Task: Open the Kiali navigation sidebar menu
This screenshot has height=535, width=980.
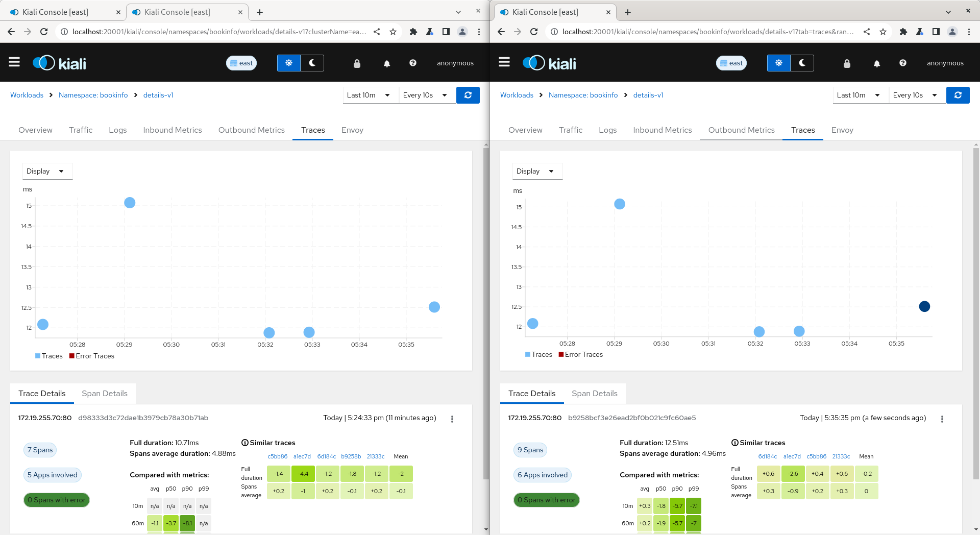Action: [x=14, y=62]
